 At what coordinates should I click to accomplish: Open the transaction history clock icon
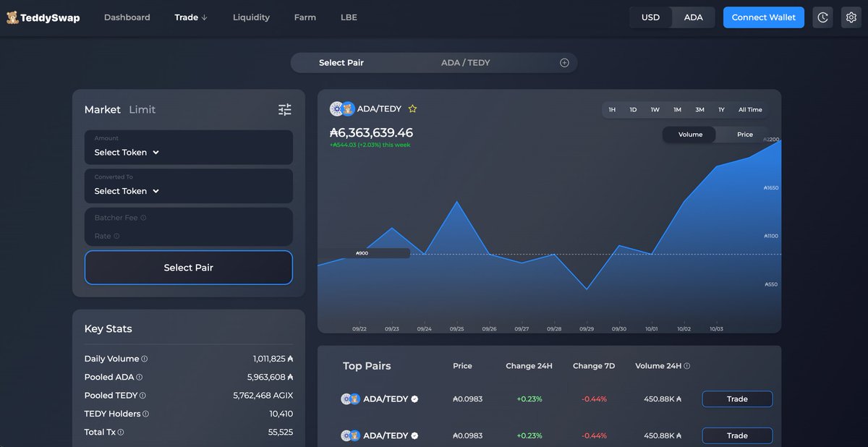click(x=822, y=17)
